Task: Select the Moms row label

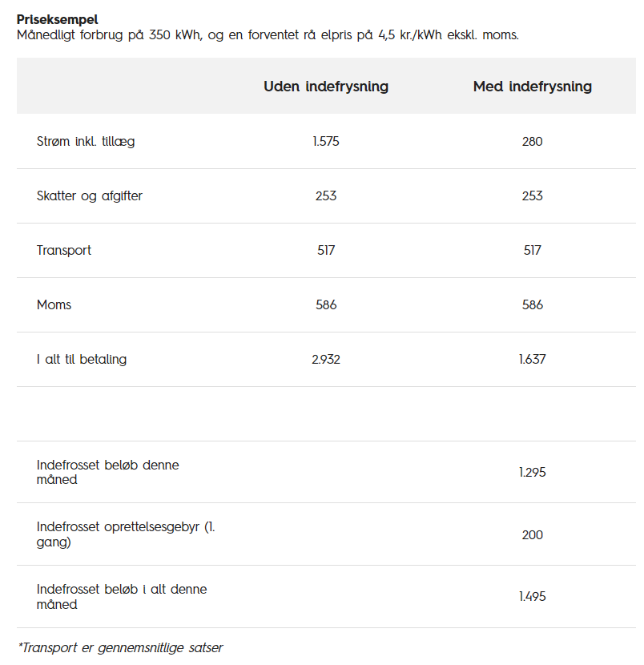Action: (54, 305)
